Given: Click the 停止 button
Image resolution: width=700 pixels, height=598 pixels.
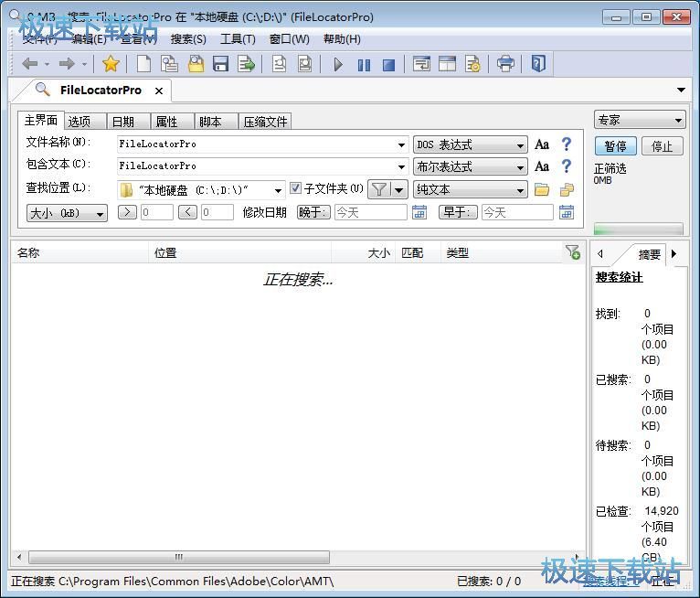Looking at the screenshot, I should 662,146.
